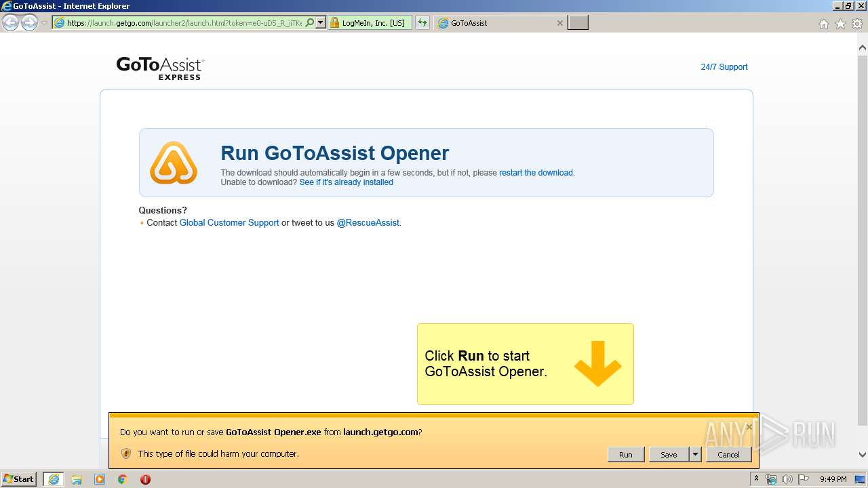This screenshot has height=488, width=868.
Task: Open Chrome from the taskbar
Action: coord(122,479)
